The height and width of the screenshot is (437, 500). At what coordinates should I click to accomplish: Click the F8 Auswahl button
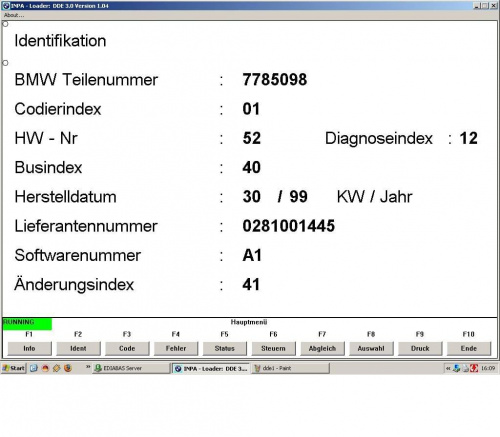point(371,348)
